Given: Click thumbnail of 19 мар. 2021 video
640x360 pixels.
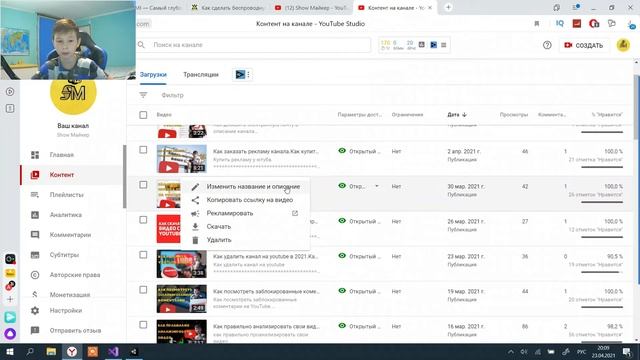Looking at the screenshot, I should (182, 299).
